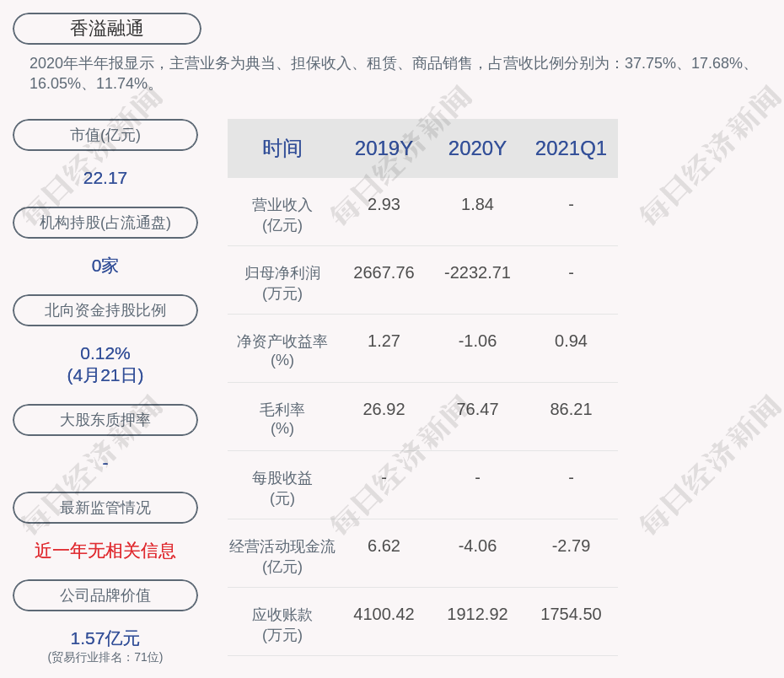Click the 1.84 revenue cell
Viewport: 784px width, 678px height.
tap(477, 205)
